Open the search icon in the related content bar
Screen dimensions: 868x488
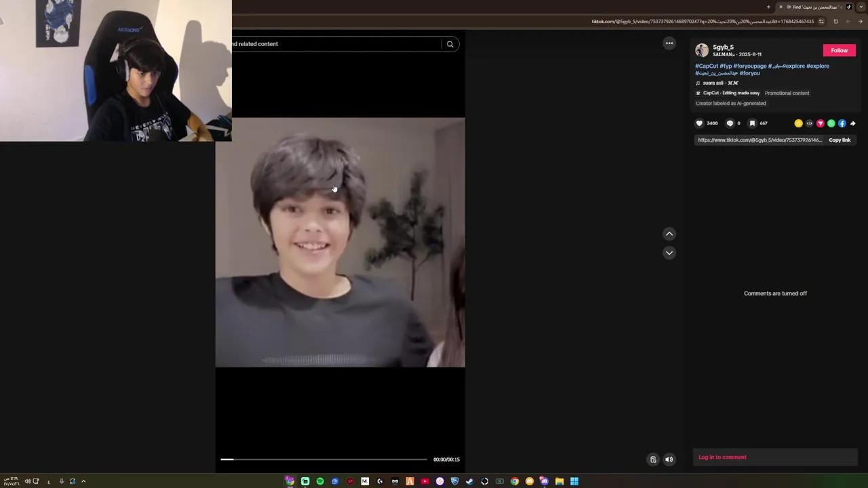[450, 44]
